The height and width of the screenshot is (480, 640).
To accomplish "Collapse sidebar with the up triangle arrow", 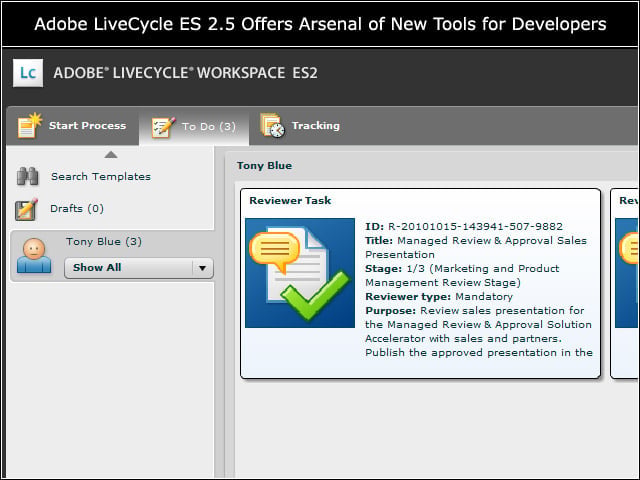I will 111,154.
